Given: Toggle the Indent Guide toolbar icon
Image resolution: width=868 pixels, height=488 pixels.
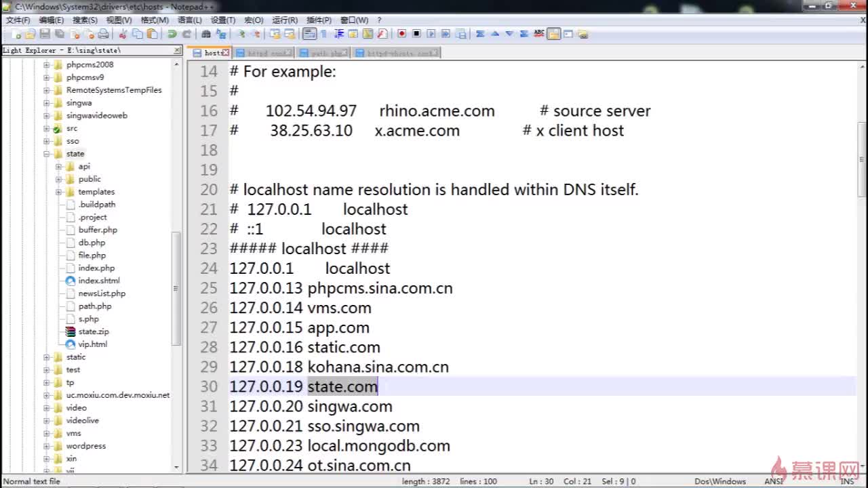Looking at the screenshot, I should (x=339, y=34).
